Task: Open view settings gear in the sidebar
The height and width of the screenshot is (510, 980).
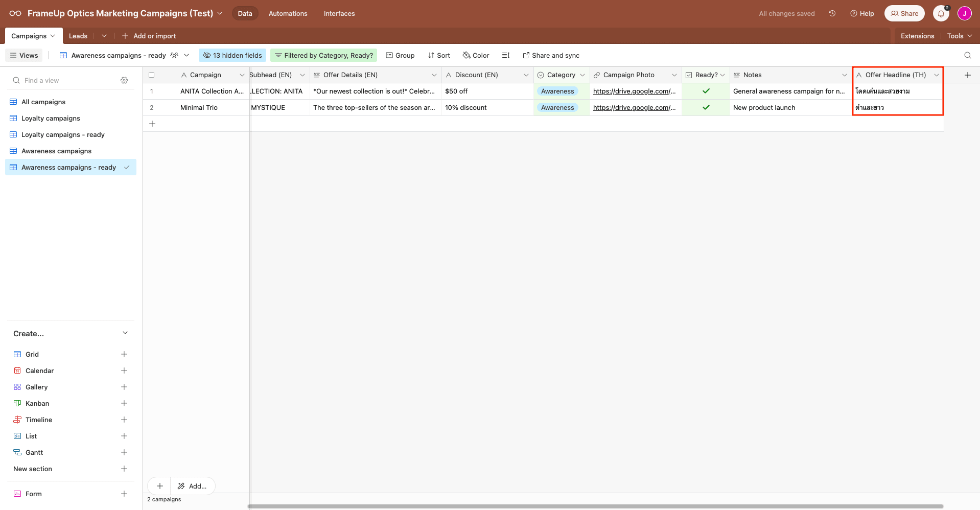Action: pos(124,80)
